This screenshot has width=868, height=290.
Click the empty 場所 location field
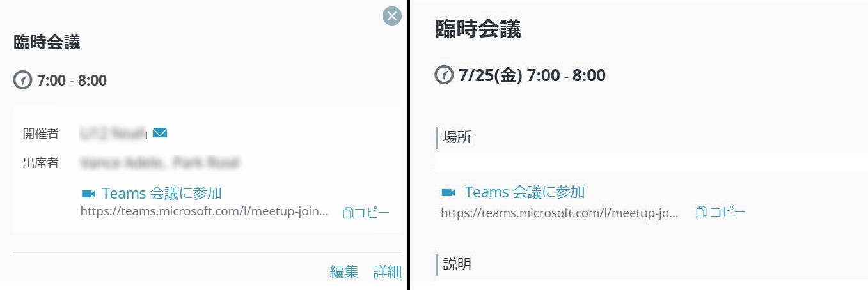(651, 162)
